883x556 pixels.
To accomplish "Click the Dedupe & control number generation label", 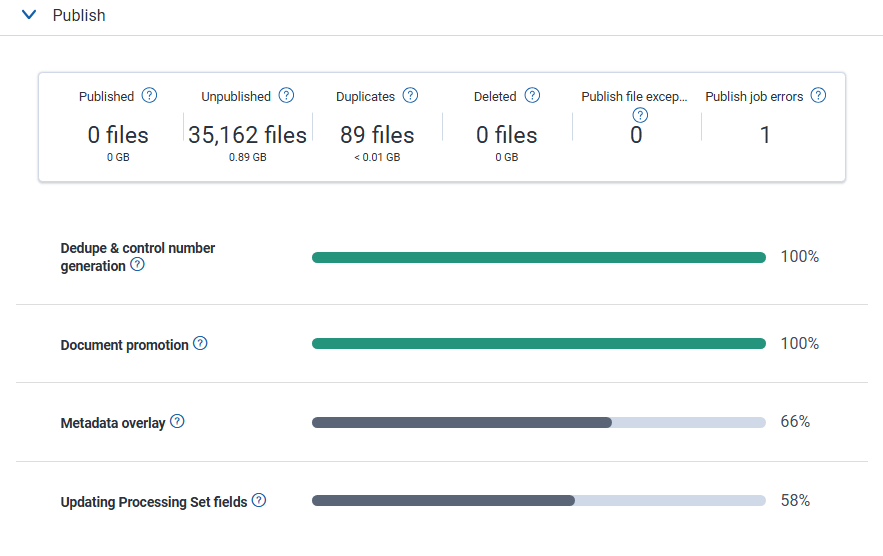I will click(137, 257).
